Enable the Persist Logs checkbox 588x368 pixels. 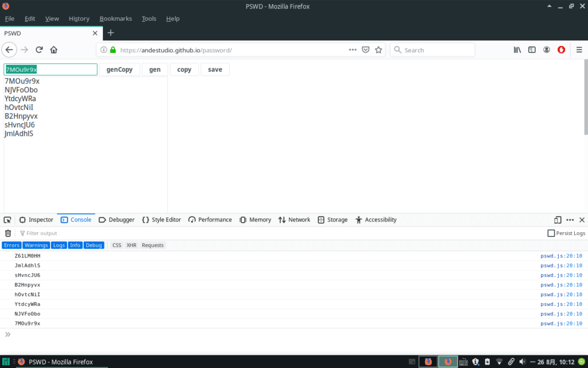tap(551, 233)
